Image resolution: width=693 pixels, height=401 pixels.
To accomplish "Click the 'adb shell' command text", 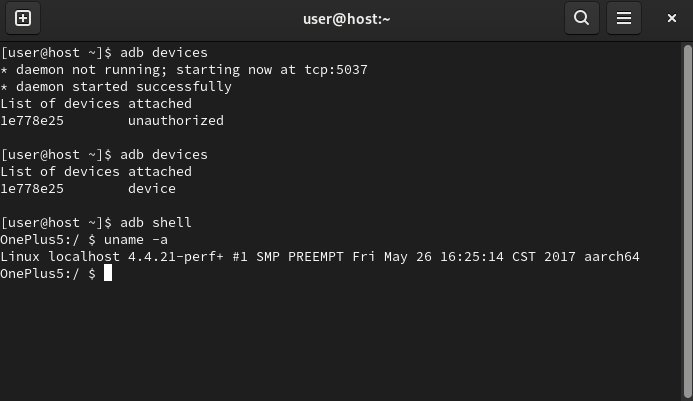I will 156,222.
